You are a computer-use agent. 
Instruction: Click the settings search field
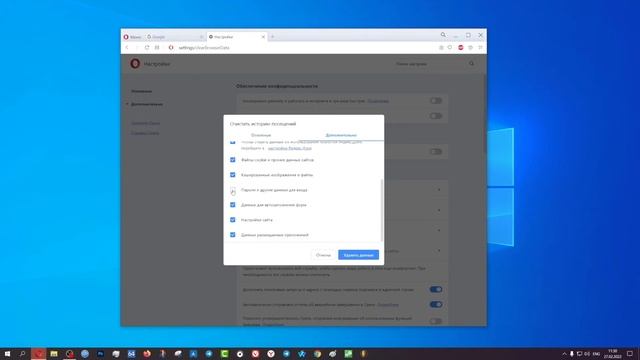coord(429,64)
